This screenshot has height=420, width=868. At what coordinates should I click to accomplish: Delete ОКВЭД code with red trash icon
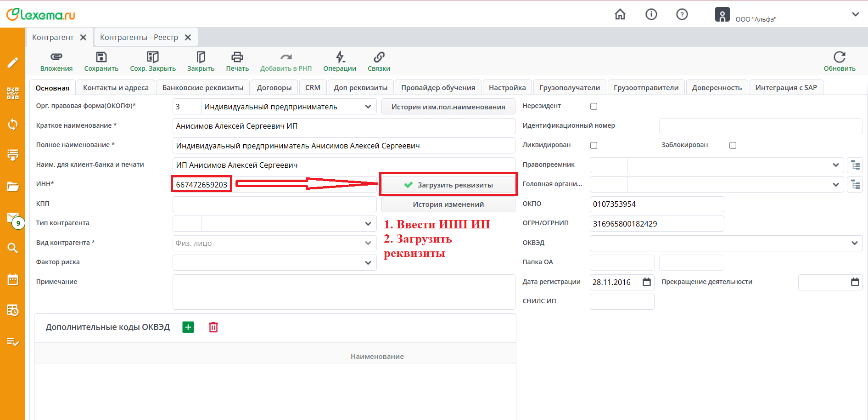point(213,327)
